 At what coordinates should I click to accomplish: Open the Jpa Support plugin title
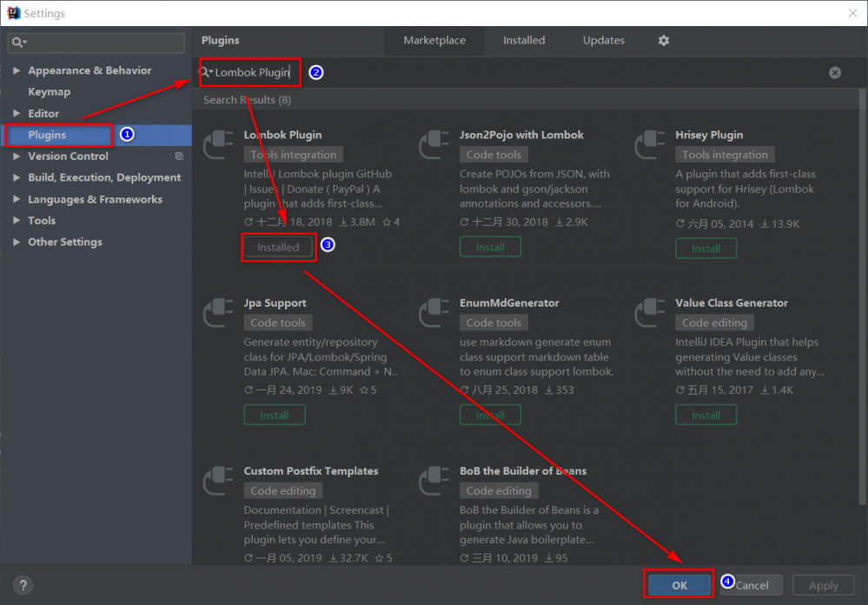pos(275,303)
